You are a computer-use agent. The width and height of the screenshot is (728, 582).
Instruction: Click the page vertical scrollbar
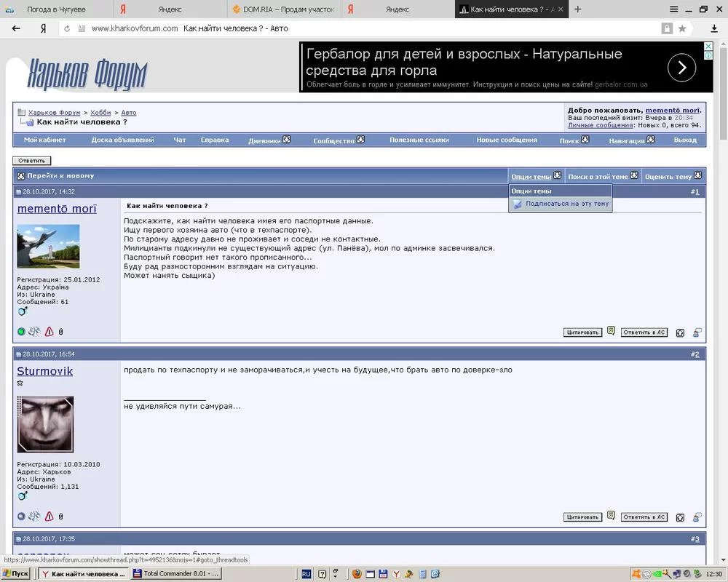click(x=724, y=302)
